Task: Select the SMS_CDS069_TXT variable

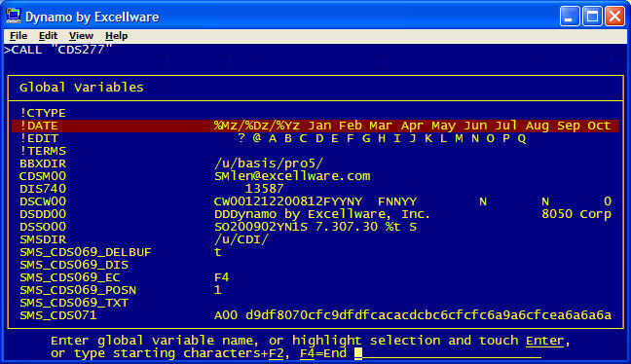Action: point(74,303)
